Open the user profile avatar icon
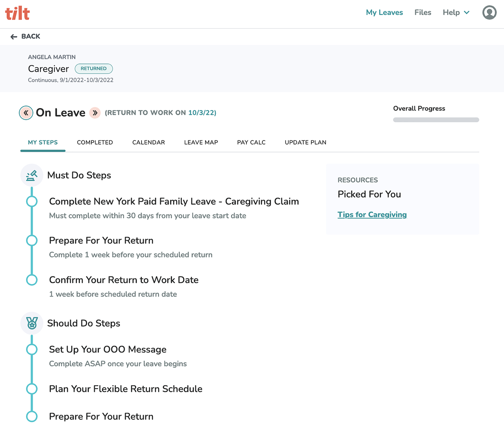The image size is (504, 428). pos(489,12)
